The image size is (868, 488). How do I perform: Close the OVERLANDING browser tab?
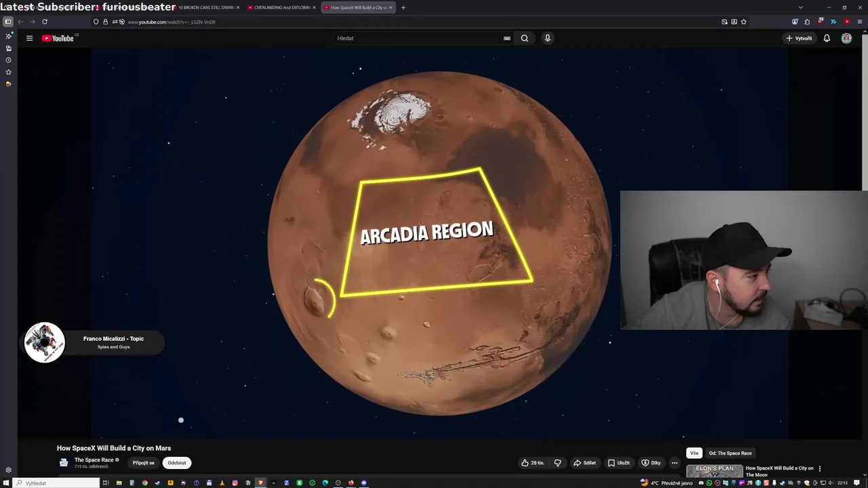pos(314,7)
